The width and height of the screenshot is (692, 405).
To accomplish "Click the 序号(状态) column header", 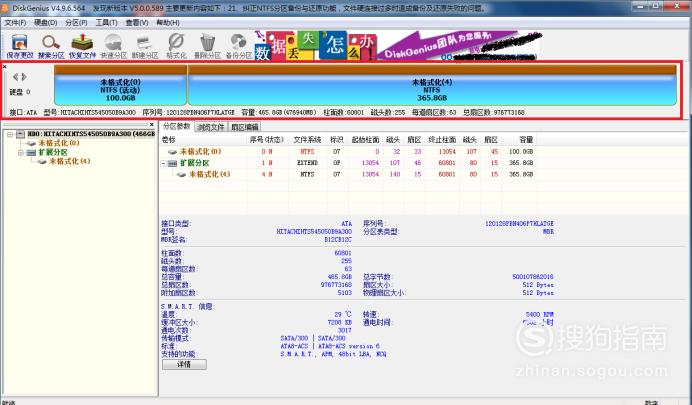I will (268, 140).
